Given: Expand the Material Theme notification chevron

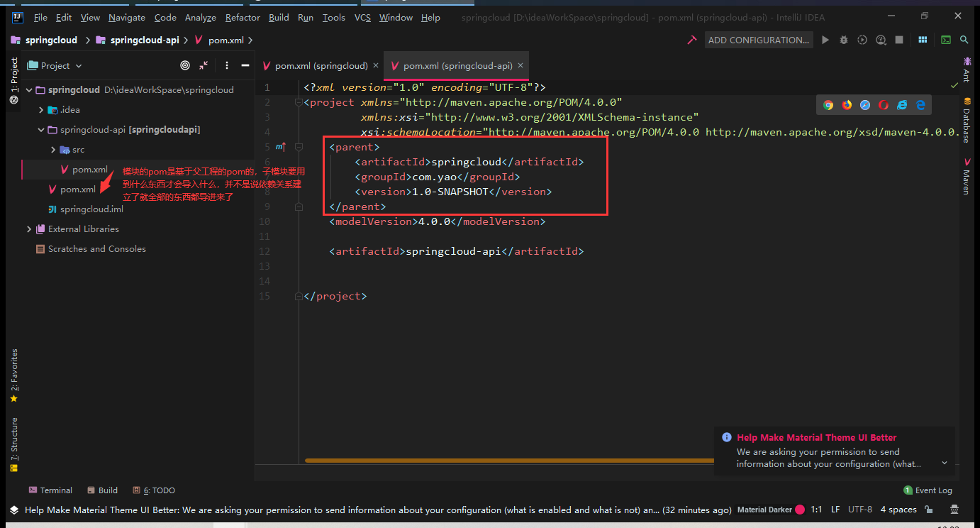Looking at the screenshot, I should pyautogui.click(x=945, y=463).
